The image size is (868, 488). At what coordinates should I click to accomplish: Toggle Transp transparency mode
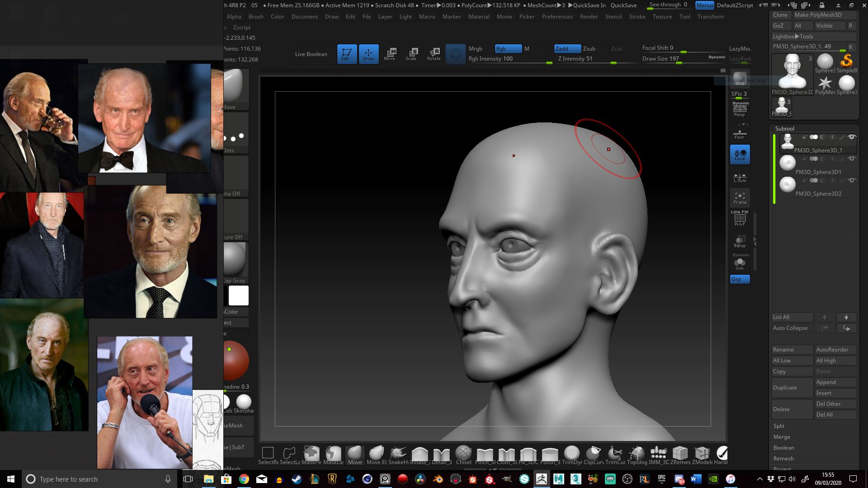pyautogui.click(x=740, y=241)
